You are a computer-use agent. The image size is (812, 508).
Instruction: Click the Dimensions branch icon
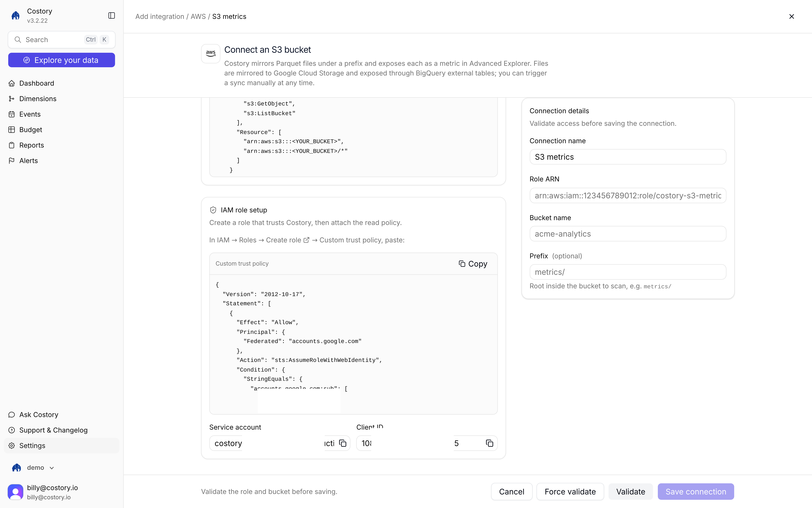pos(12,99)
